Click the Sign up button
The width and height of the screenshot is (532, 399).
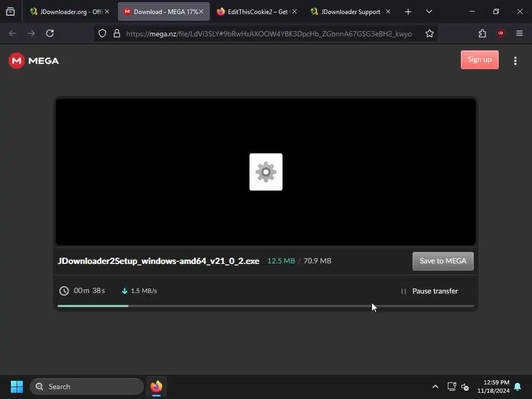pos(480,60)
